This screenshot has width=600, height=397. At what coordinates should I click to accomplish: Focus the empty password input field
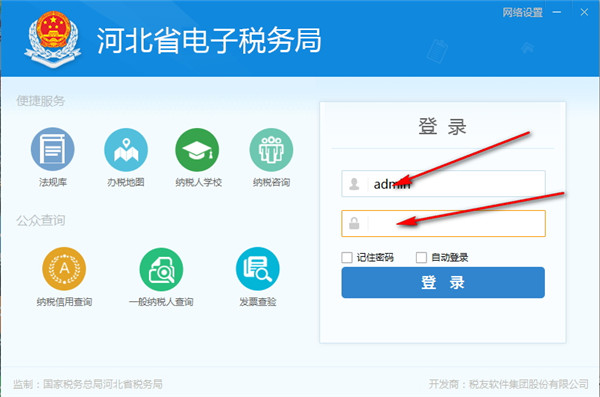(443, 223)
